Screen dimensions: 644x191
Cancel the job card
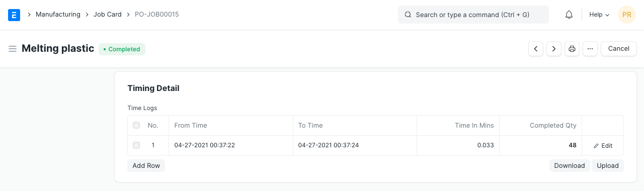click(619, 49)
